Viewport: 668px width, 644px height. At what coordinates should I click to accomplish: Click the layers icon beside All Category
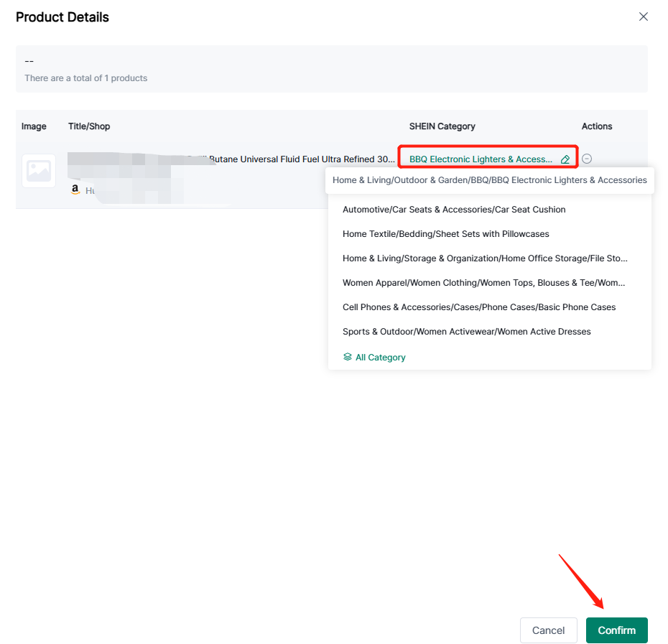click(x=348, y=357)
